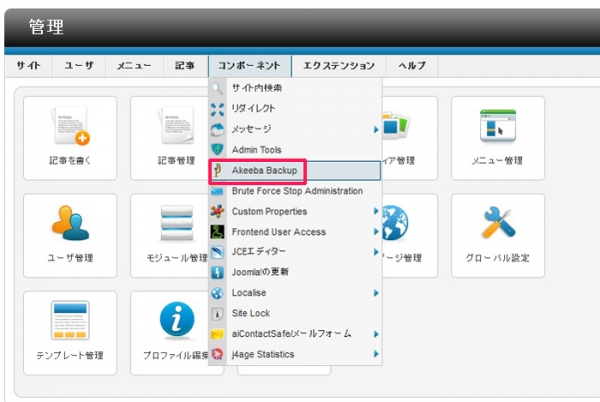This screenshot has width=600, height=402.
Task: Click the site search magnifier icon
Action: pos(217,88)
